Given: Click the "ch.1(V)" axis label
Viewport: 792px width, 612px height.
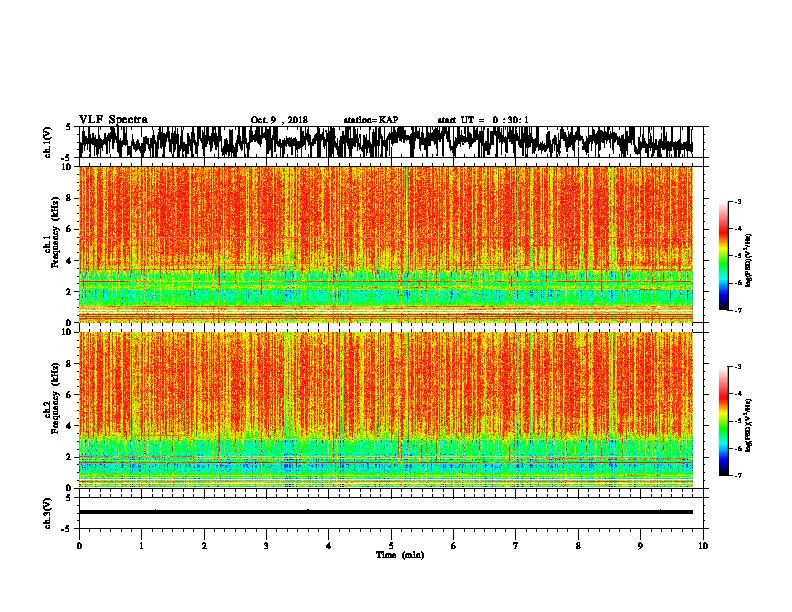Looking at the screenshot, I should 48,143.
